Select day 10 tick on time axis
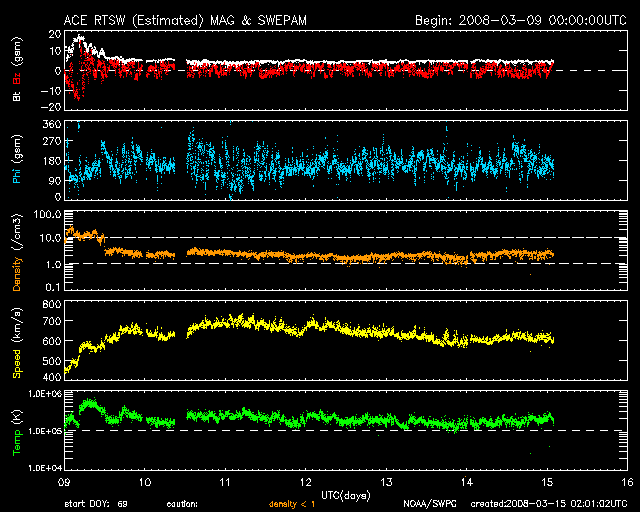Viewport: 640px width, 512px height. click(146, 481)
